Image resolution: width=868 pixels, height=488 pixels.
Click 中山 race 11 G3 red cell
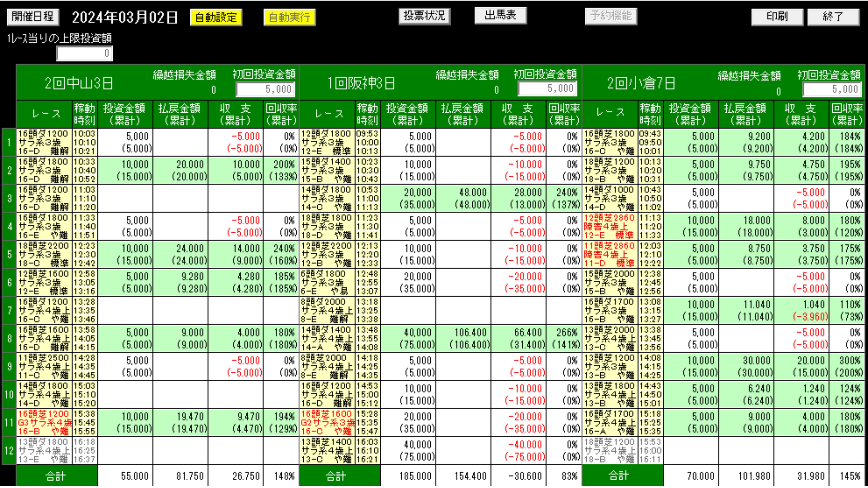click(x=44, y=423)
